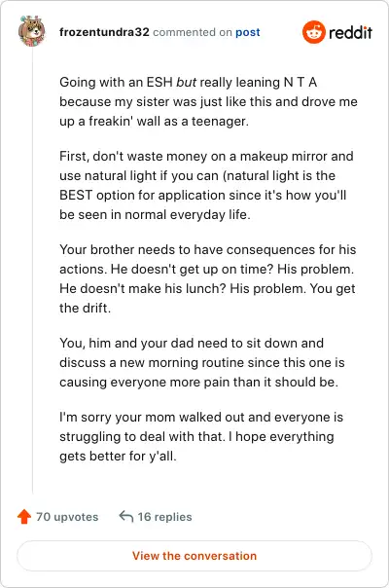Open the "16 replies" link
This screenshot has height=588, width=389.
pos(165,517)
